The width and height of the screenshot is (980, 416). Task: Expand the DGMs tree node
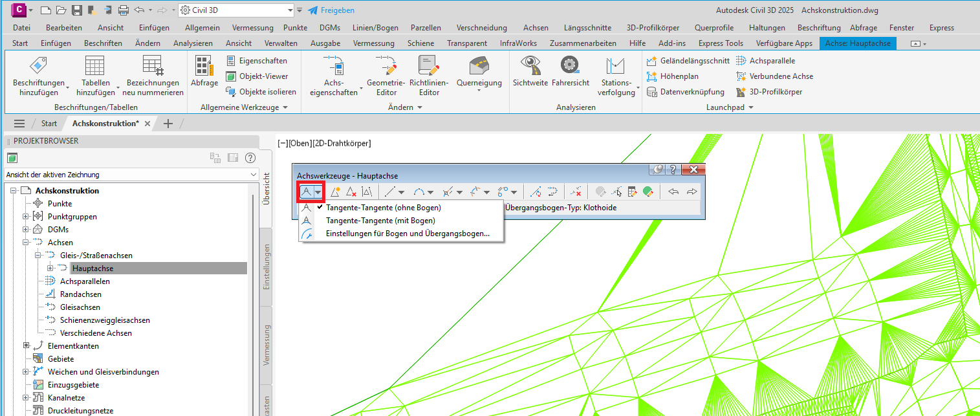(x=26, y=230)
